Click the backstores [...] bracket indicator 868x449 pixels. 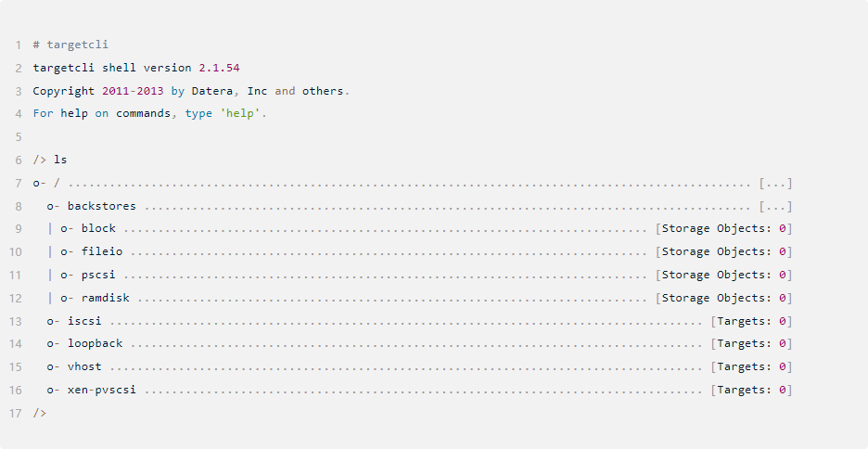(775, 206)
